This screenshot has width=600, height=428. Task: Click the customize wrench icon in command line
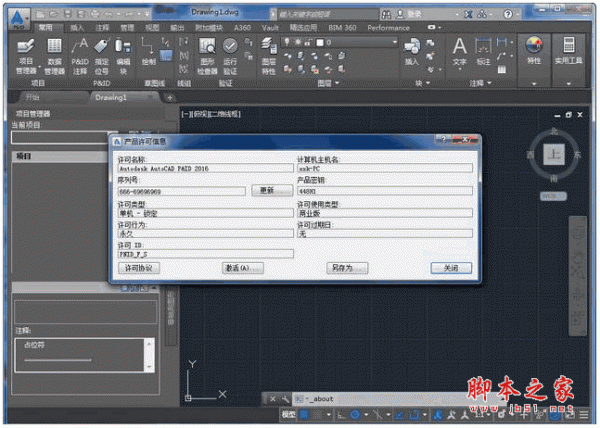click(x=285, y=399)
